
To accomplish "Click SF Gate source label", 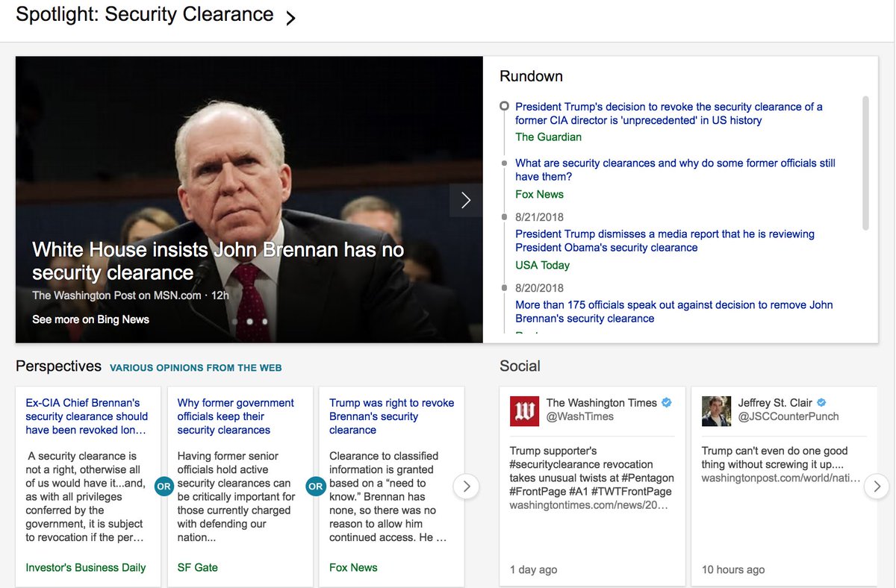I will click(197, 568).
